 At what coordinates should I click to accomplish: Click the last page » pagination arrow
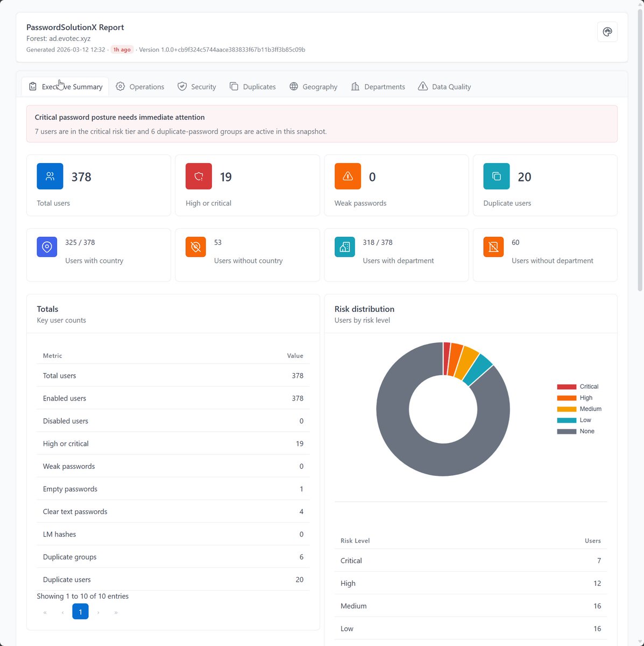[116, 612]
